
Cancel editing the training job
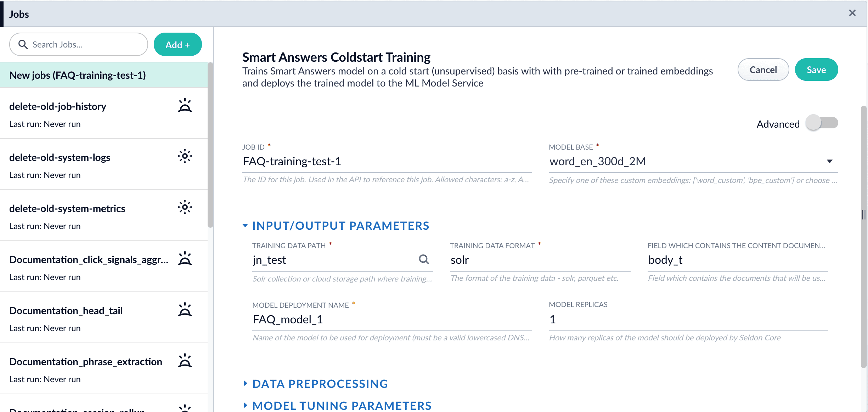[763, 69]
